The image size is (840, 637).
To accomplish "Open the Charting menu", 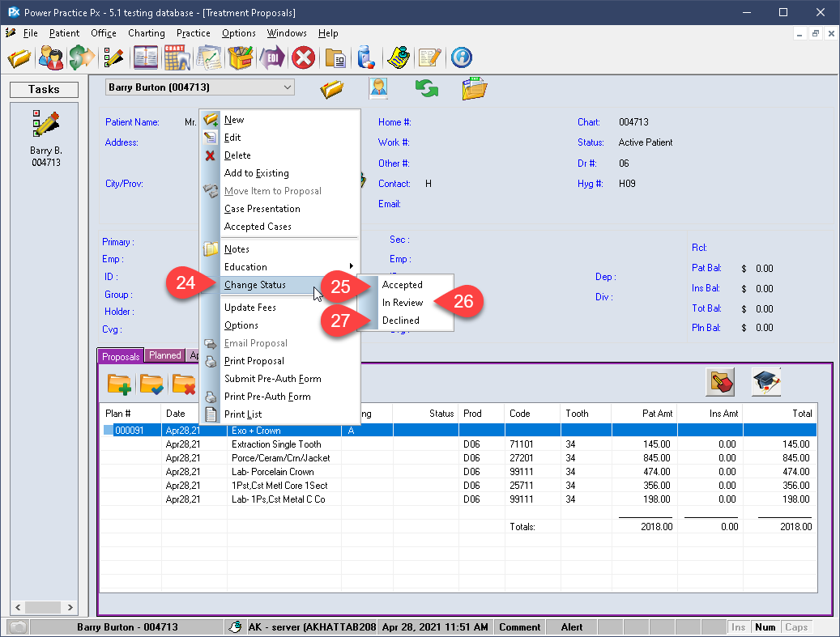I will (147, 33).
